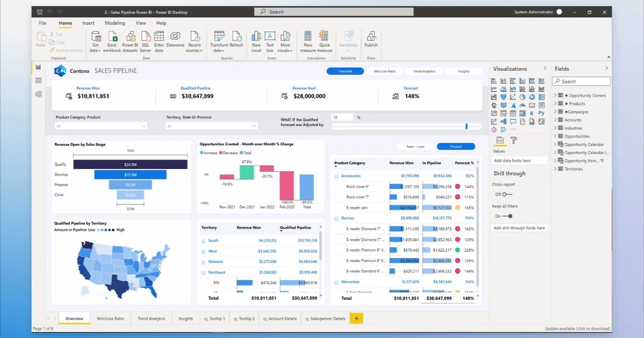Click the Transform data icon

219,36
